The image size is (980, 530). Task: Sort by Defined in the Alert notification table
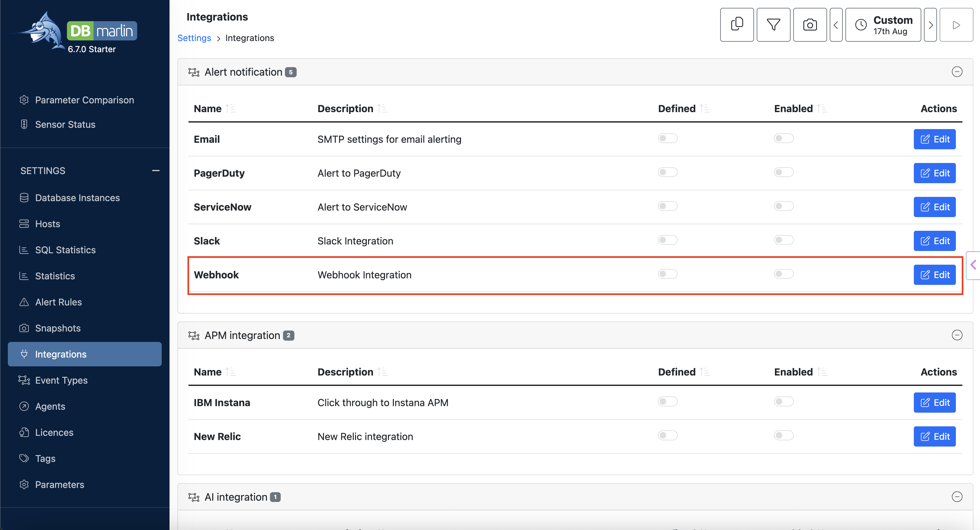tap(705, 109)
